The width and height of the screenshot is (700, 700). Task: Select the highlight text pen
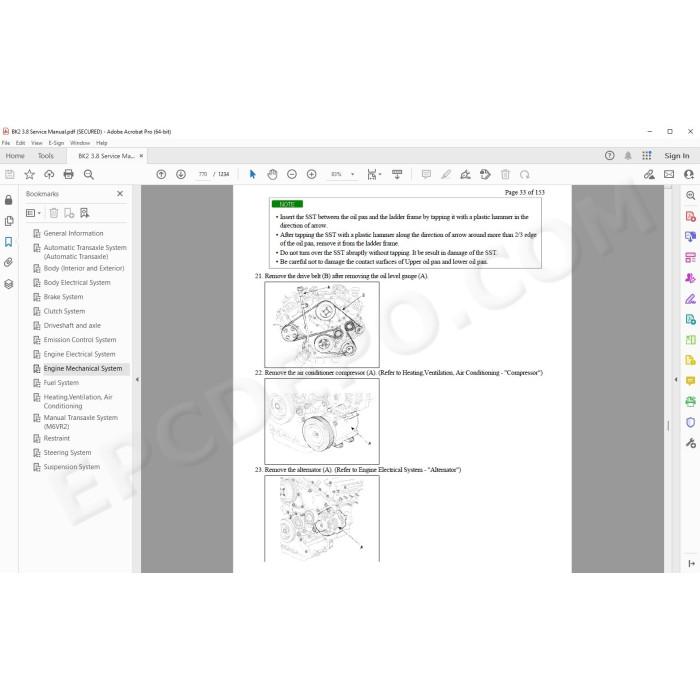(x=446, y=175)
